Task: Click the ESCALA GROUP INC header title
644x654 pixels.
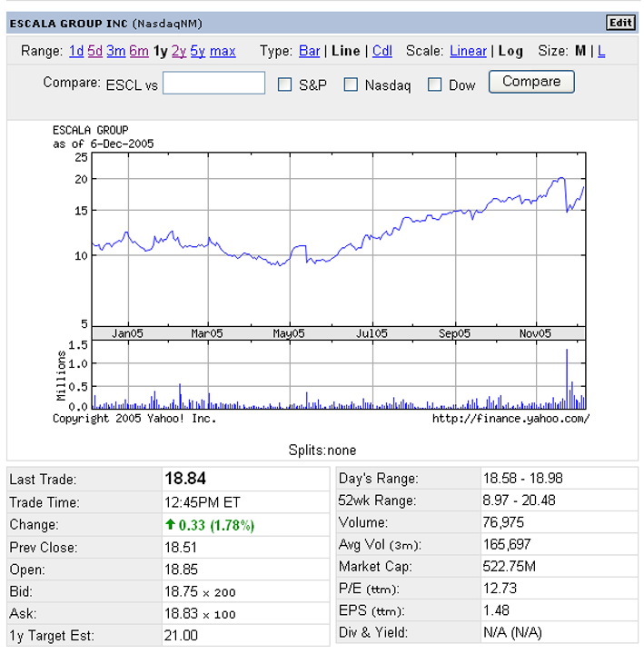Action: (x=68, y=24)
